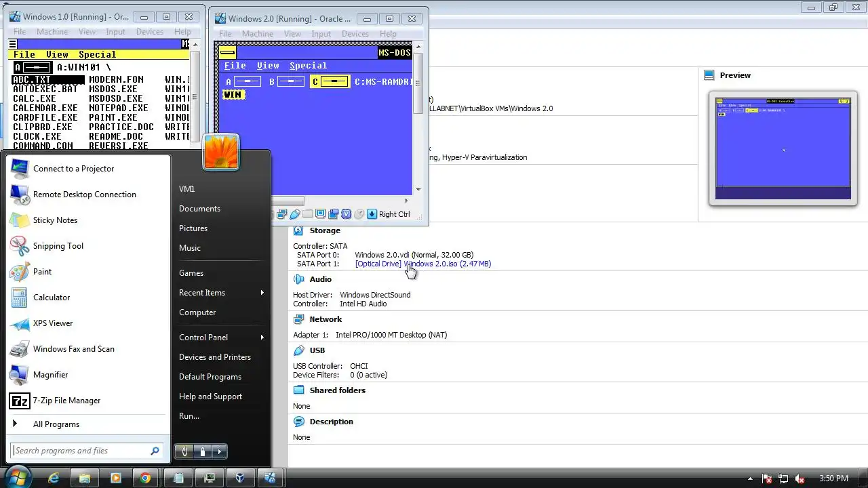Open Google Chrome from the taskbar

tap(145, 478)
